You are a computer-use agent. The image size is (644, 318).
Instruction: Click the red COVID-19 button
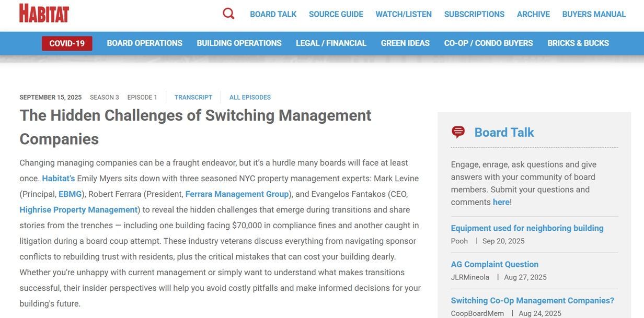(67, 43)
